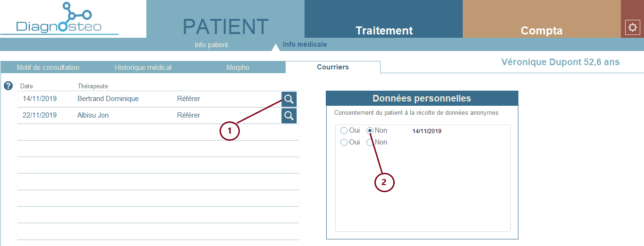The image size is (644, 246).
Task: Open settings via the gear icon
Action: coord(632,28)
